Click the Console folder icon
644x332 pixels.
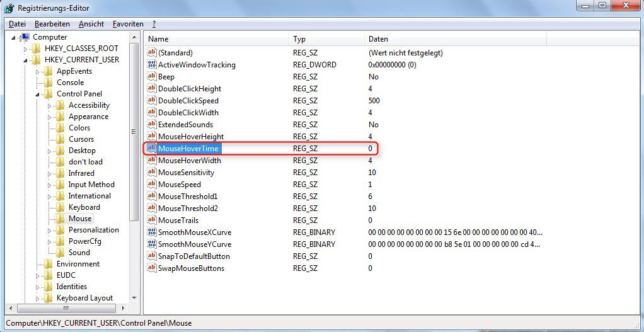point(49,83)
